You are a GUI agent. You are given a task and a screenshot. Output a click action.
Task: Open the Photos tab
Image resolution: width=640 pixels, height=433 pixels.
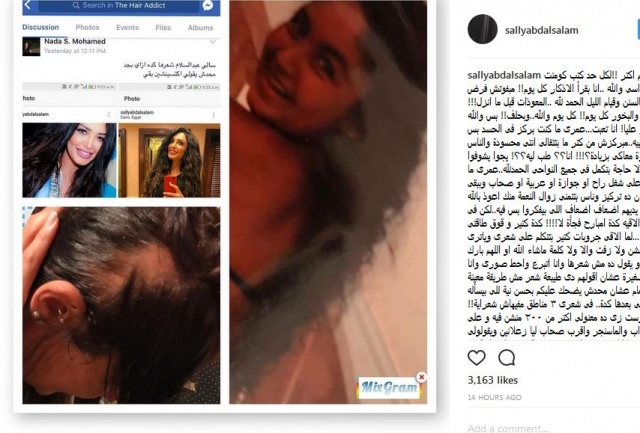[87, 27]
